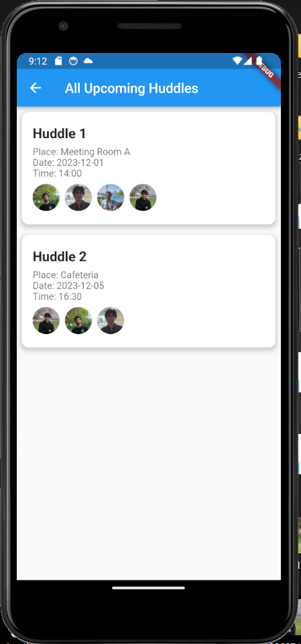Image resolution: width=301 pixels, height=644 pixels.
Task: Select third participant avatar in Huddle 1
Action: 111,197
